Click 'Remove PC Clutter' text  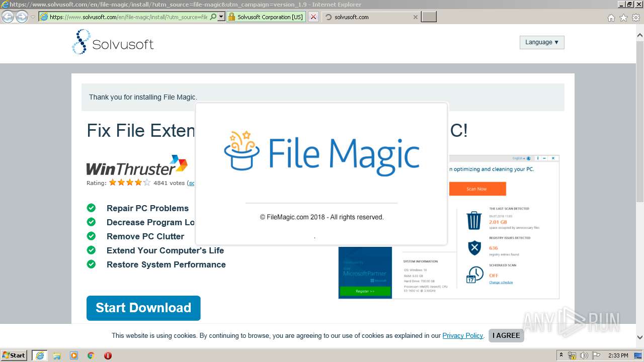[145, 236]
